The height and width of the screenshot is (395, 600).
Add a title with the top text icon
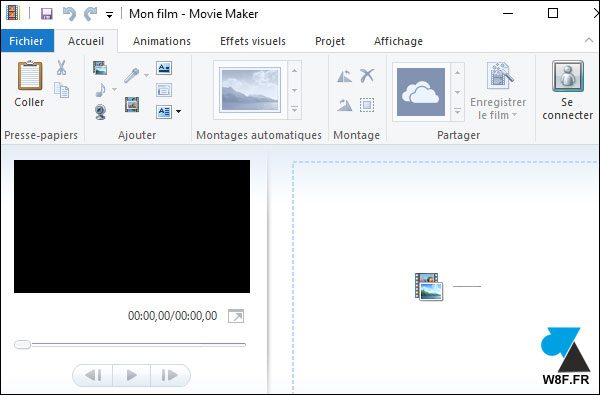[164, 68]
